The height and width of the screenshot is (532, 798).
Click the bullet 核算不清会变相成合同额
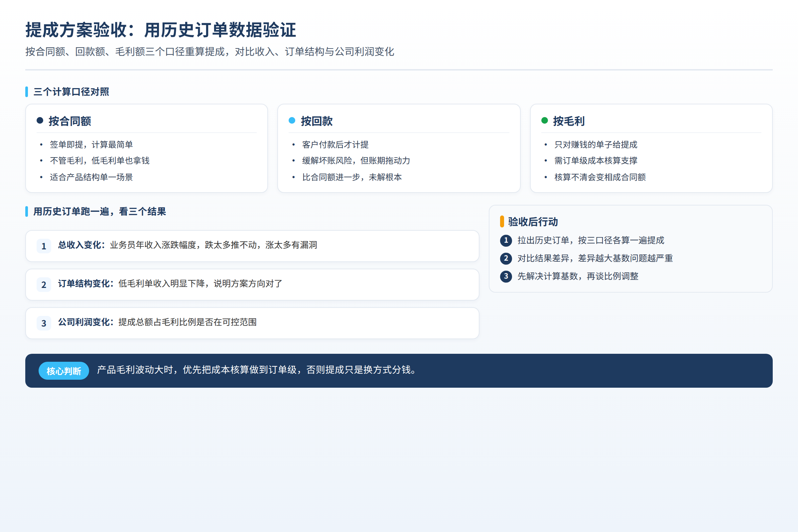[x=600, y=177]
